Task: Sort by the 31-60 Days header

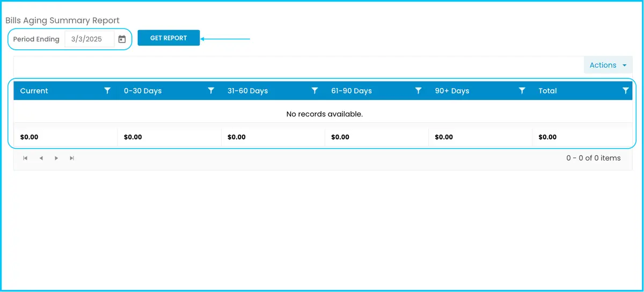Action: (247, 91)
